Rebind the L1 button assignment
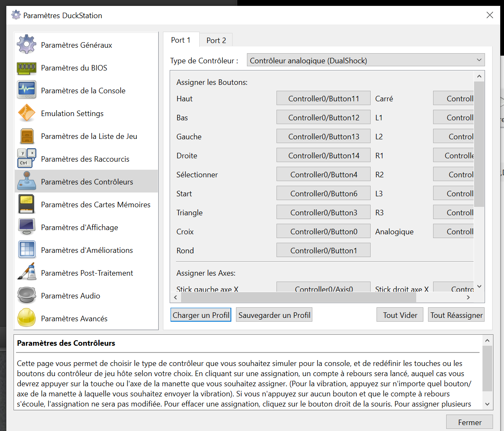 [453, 117]
